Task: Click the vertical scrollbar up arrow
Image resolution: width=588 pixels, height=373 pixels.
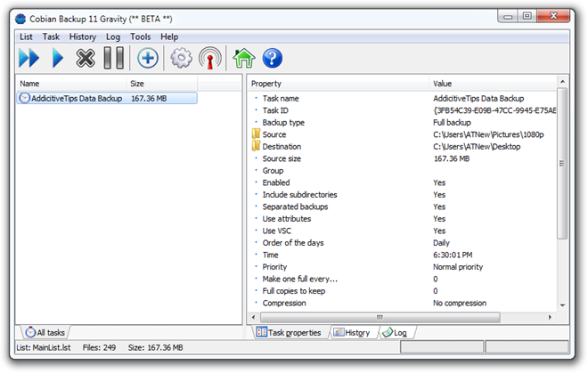Action: [562, 81]
